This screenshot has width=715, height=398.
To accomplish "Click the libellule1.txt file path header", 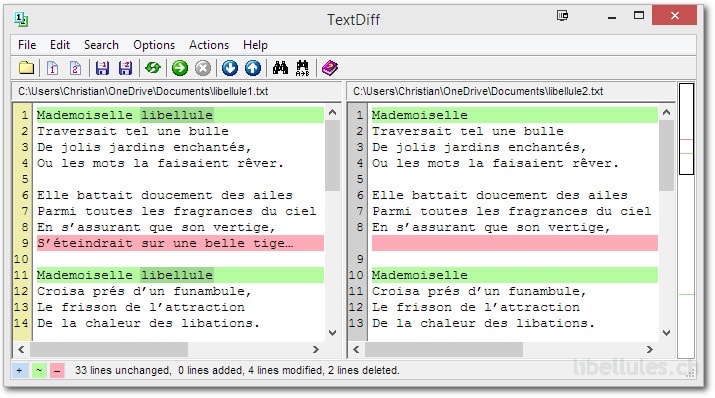I will click(143, 91).
